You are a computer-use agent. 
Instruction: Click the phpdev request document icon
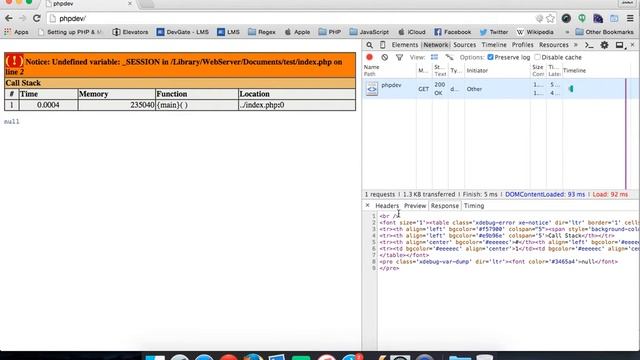[372, 89]
